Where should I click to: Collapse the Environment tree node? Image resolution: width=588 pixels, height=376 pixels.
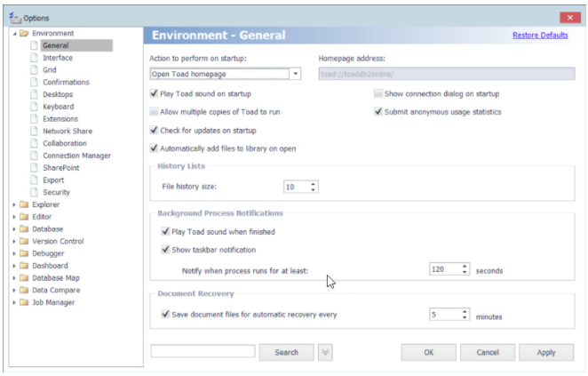pos(14,34)
